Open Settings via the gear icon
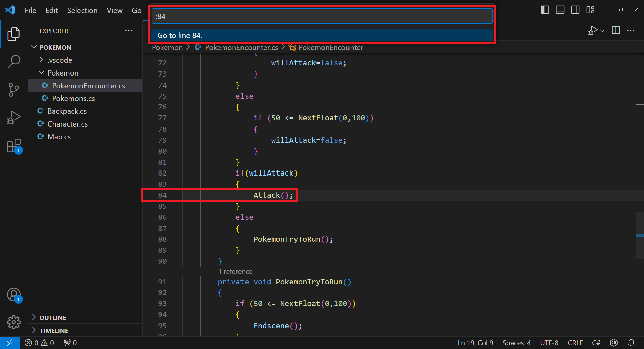 point(14,322)
